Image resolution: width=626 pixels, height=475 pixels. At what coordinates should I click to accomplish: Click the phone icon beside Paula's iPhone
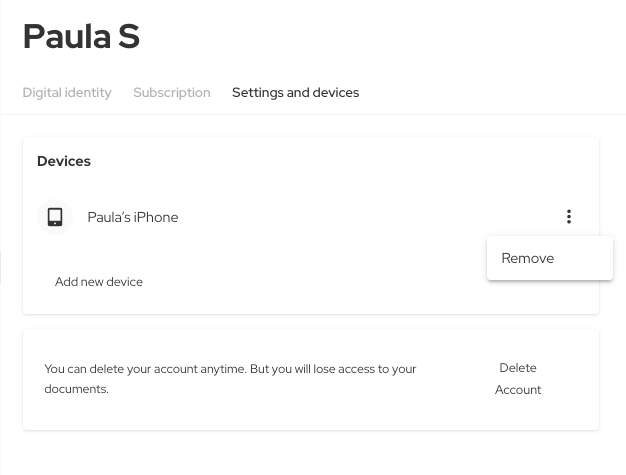pos(55,217)
